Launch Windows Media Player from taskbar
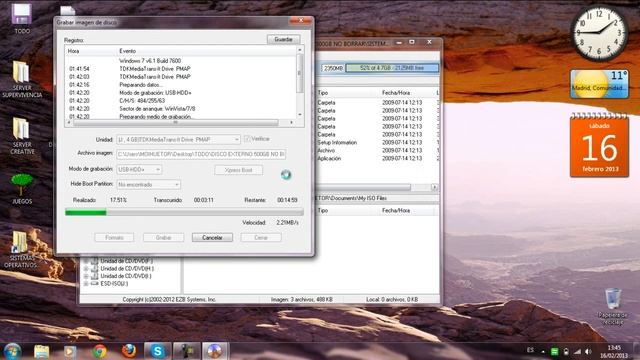The width and height of the screenshot is (640, 360). tap(70, 351)
